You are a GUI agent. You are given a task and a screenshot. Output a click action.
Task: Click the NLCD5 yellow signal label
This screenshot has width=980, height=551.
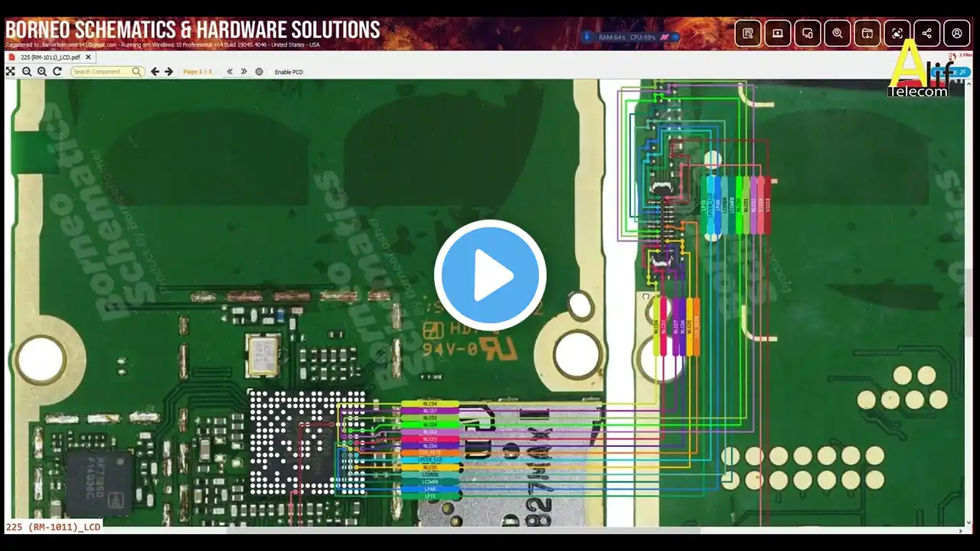(430, 468)
